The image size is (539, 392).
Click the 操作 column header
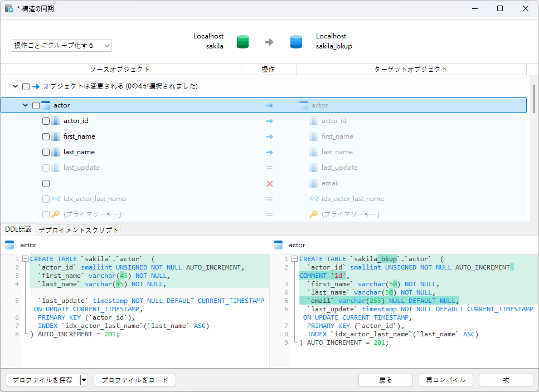tap(269, 70)
